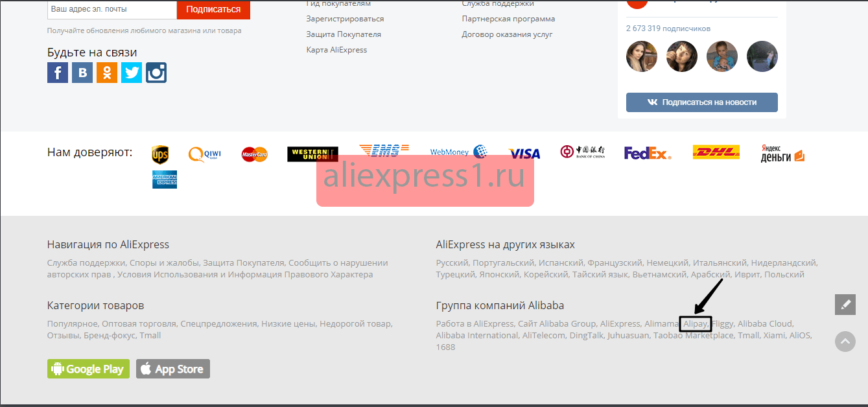Click the DHL logo

(716, 152)
